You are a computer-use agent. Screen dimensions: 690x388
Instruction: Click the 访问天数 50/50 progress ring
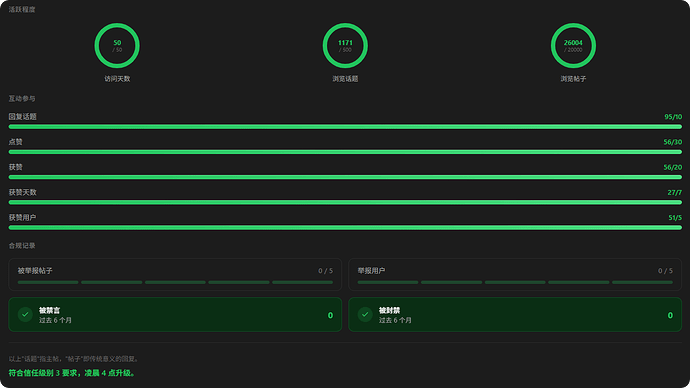click(x=117, y=46)
